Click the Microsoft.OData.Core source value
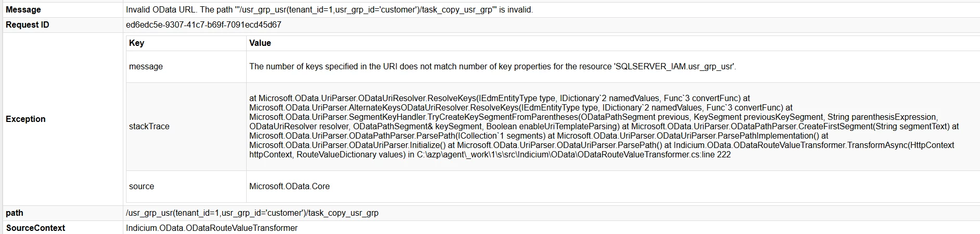 [289, 187]
